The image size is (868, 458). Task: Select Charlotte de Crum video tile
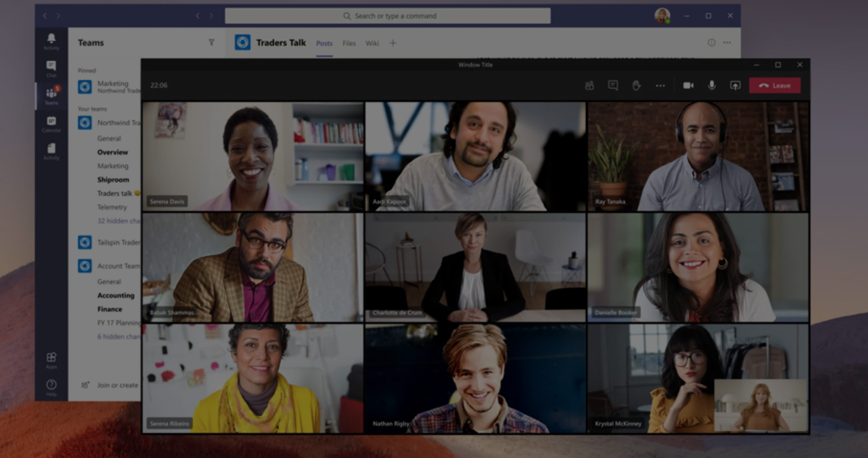(x=475, y=267)
